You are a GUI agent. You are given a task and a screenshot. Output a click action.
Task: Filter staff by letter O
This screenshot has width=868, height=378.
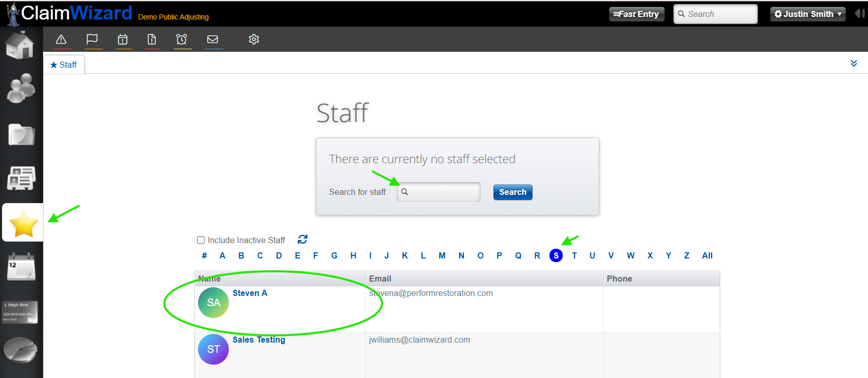click(481, 255)
